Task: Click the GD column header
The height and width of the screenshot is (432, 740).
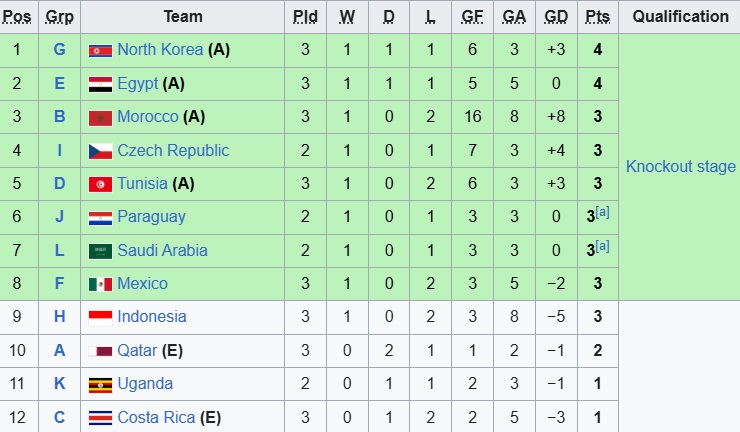Action: (556, 16)
